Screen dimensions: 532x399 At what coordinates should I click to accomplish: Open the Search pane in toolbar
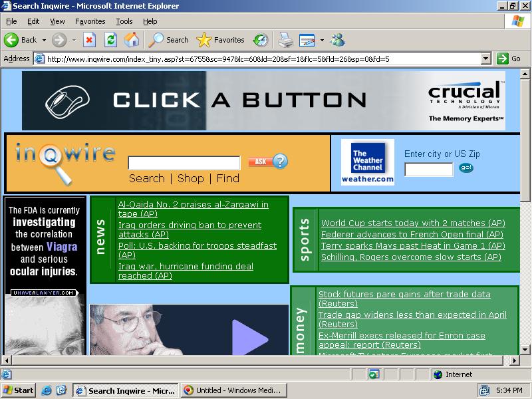tap(169, 40)
